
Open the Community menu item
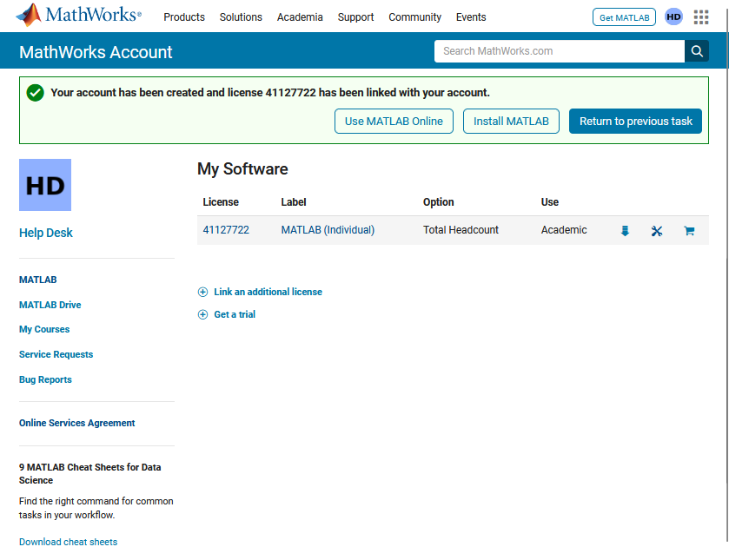414,17
